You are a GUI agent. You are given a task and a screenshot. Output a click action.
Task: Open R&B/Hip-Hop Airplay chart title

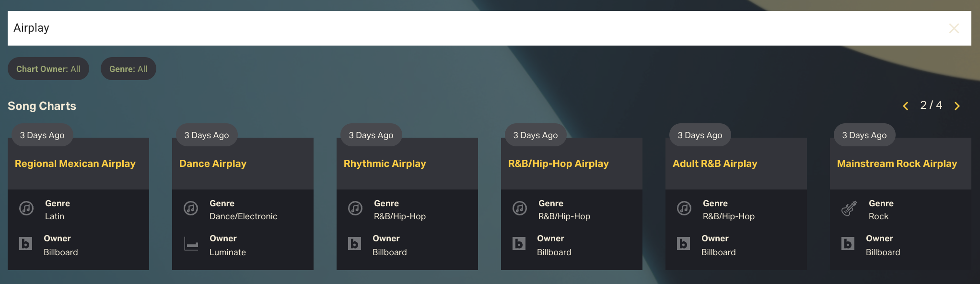point(558,164)
